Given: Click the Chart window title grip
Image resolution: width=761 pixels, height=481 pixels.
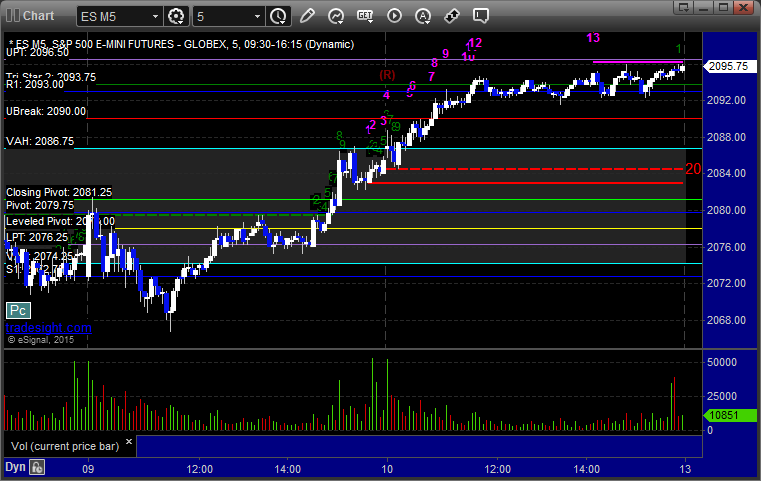Looking at the screenshot, I should click(x=13, y=16).
